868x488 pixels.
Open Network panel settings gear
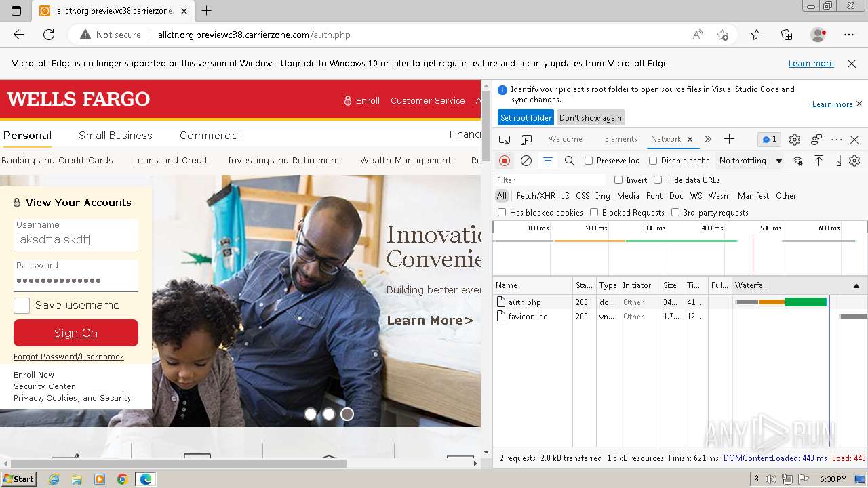coord(854,161)
